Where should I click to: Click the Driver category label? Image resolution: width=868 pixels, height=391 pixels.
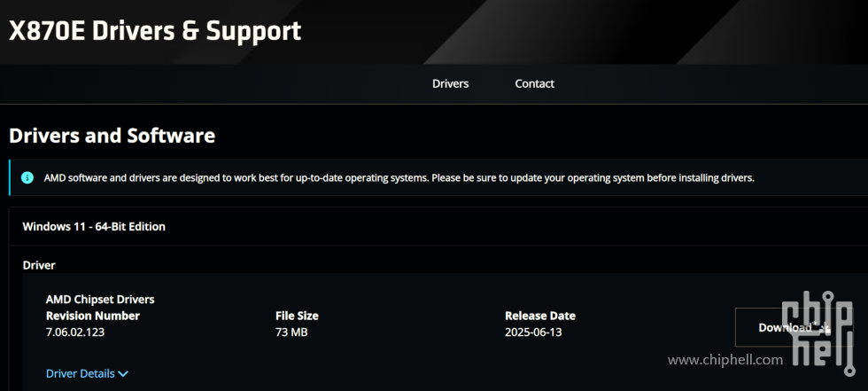pyautogui.click(x=39, y=265)
